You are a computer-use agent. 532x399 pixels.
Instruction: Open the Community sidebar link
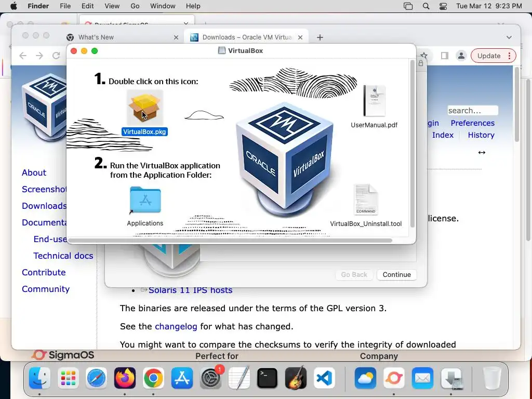click(46, 289)
